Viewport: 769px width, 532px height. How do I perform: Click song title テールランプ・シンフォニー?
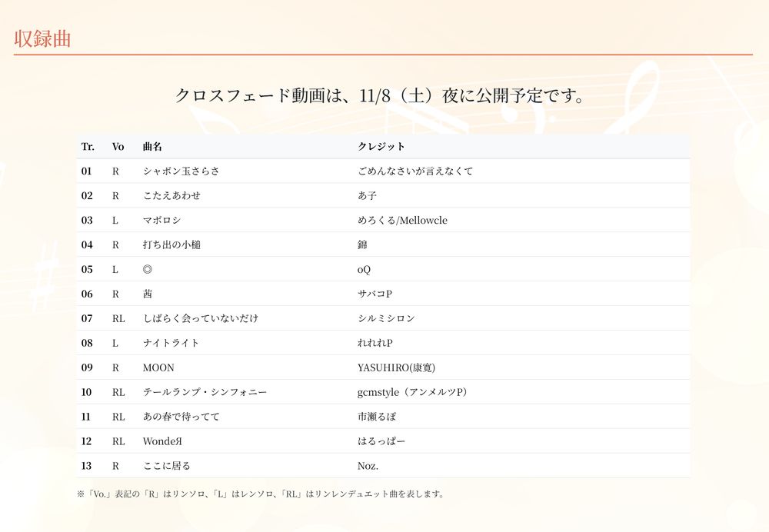click(205, 392)
